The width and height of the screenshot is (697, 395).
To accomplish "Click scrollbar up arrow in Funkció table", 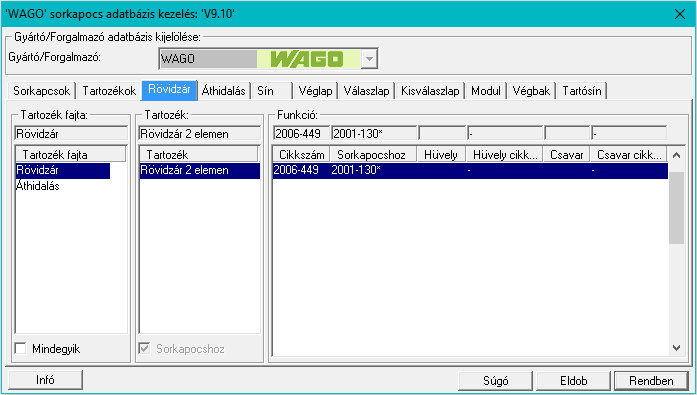I will 676,155.
